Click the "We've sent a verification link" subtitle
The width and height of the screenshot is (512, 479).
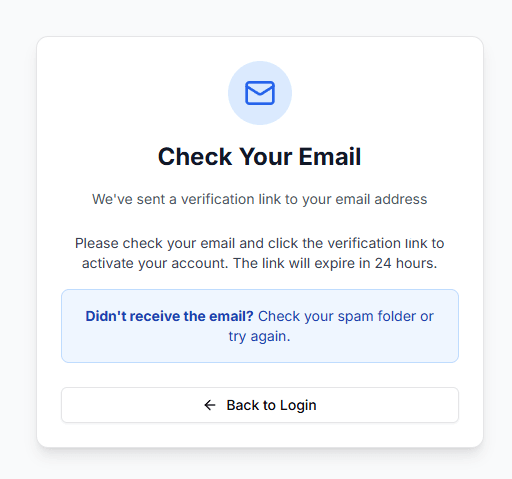pyautogui.click(x=260, y=199)
